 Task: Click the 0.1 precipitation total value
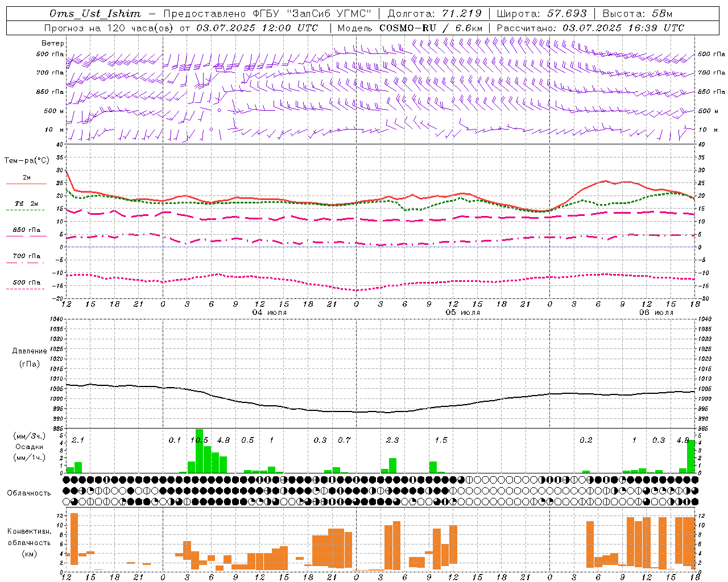click(x=175, y=440)
